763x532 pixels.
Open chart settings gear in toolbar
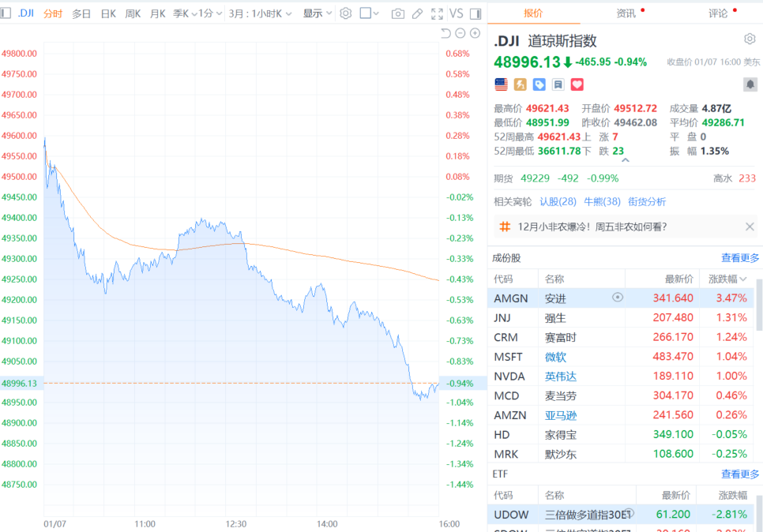coord(345,13)
